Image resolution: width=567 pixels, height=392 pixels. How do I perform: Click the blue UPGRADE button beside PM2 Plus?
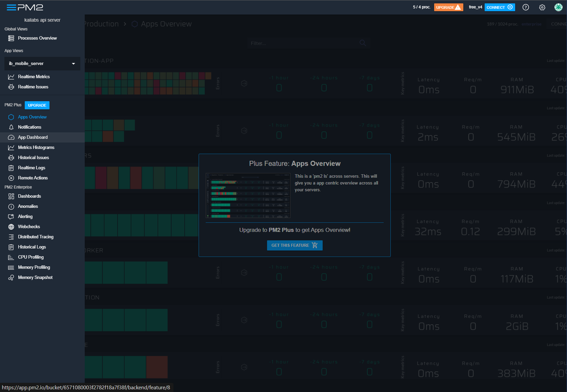(37, 105)
